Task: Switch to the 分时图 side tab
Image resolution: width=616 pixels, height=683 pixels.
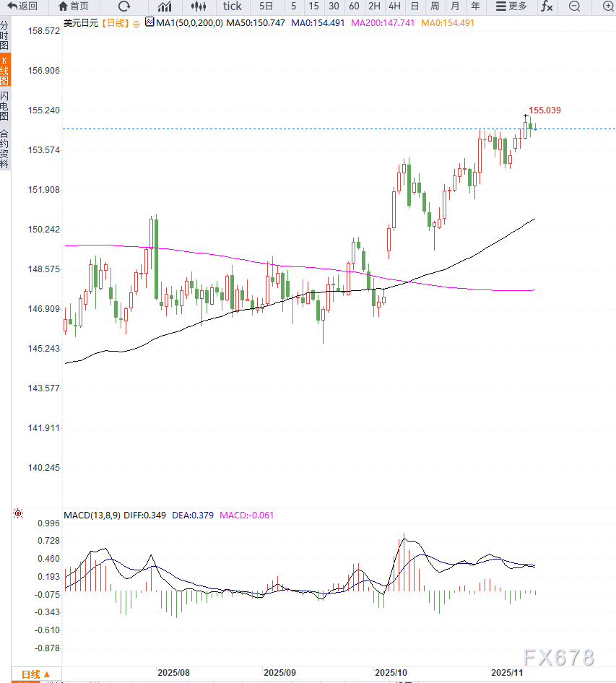Action: pyautogui.click(x=4, y=35)
